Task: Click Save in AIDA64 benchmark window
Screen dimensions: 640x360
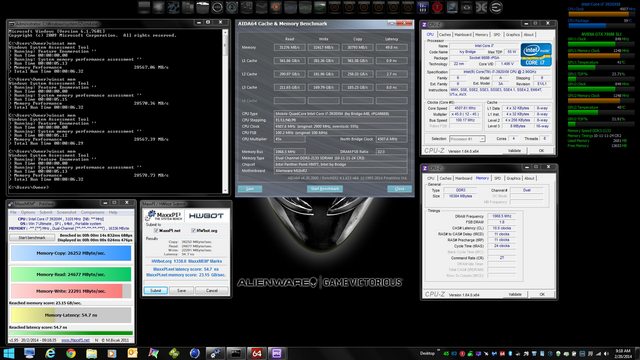Action: (x=250, y=189)
